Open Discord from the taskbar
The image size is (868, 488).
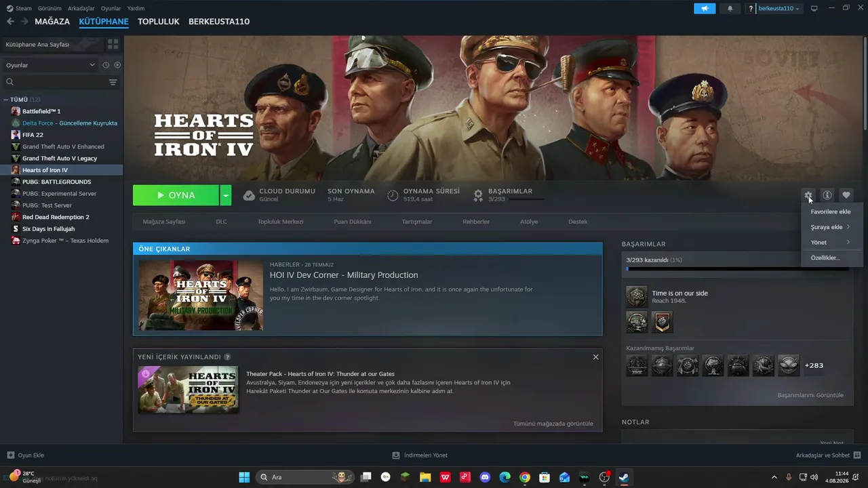tap(485, 477)
